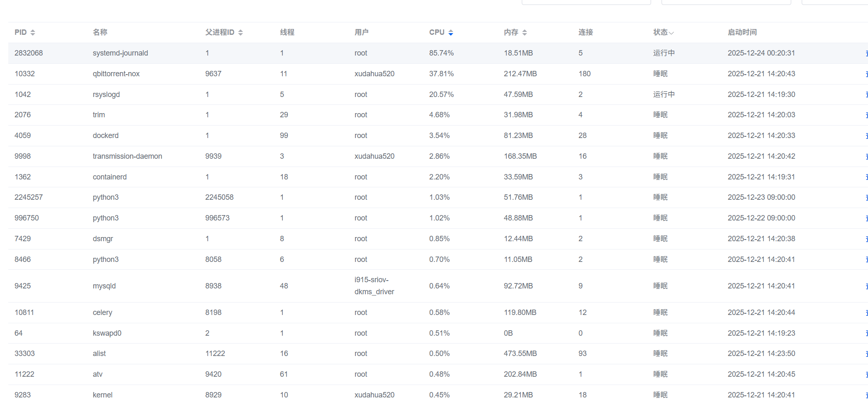Select the transmission-daemon process name
This screenshot has height=402, width=868.
click(127, 156)
